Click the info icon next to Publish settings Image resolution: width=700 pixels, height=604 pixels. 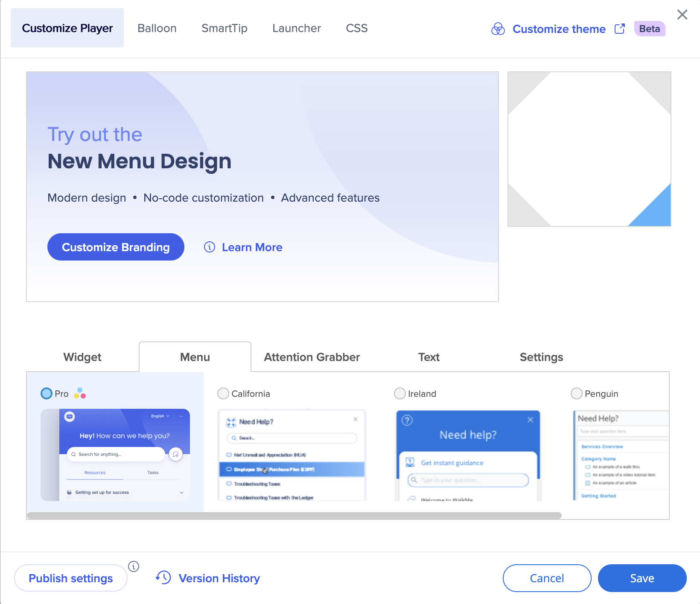click(x=134, y=566)
